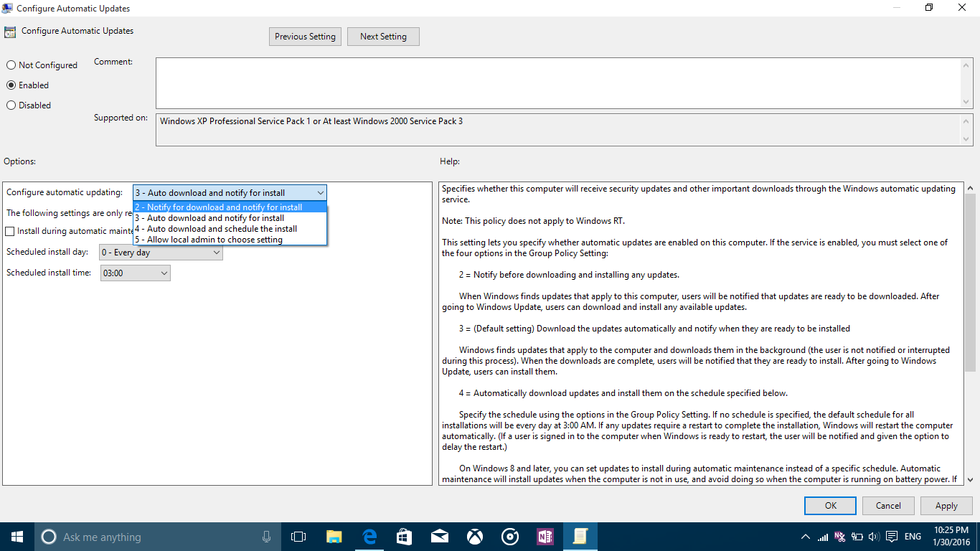
Task: Open Groove Music from the taskbar
Action: click(x=509, y=537)
